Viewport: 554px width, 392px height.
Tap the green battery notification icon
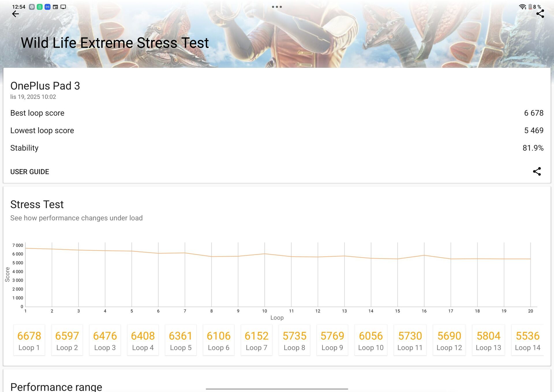coord(40,7)
